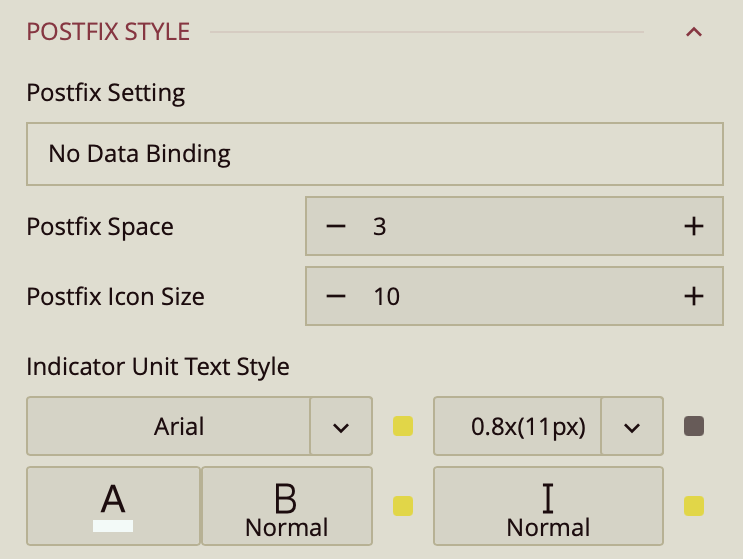
Task: Collapse the Postfix Style section chevron
Action: pyautogui.click(x=694, y=32)
